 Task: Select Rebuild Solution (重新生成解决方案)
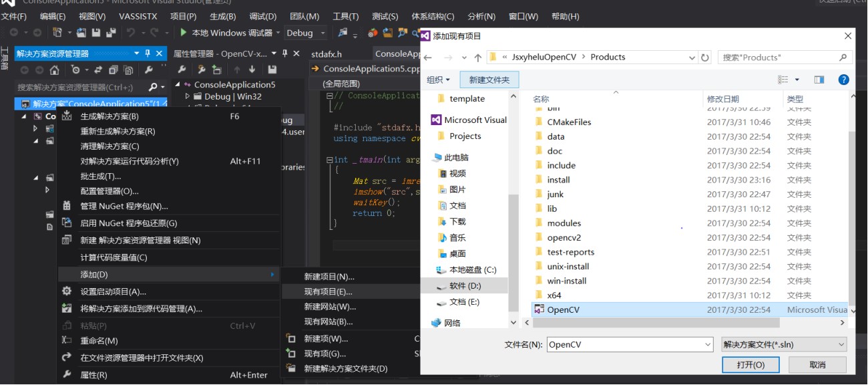tap(168, 131)
